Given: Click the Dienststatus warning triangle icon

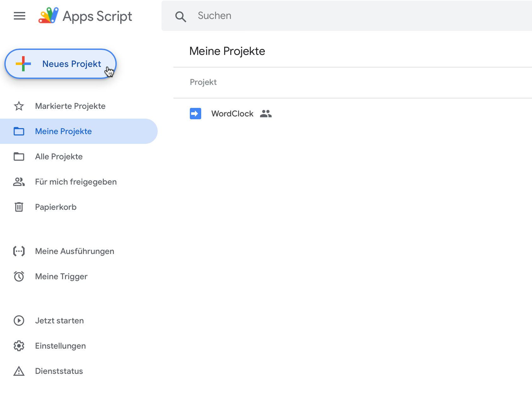Looking at the screenshot, I should click(x=19, y=371).
